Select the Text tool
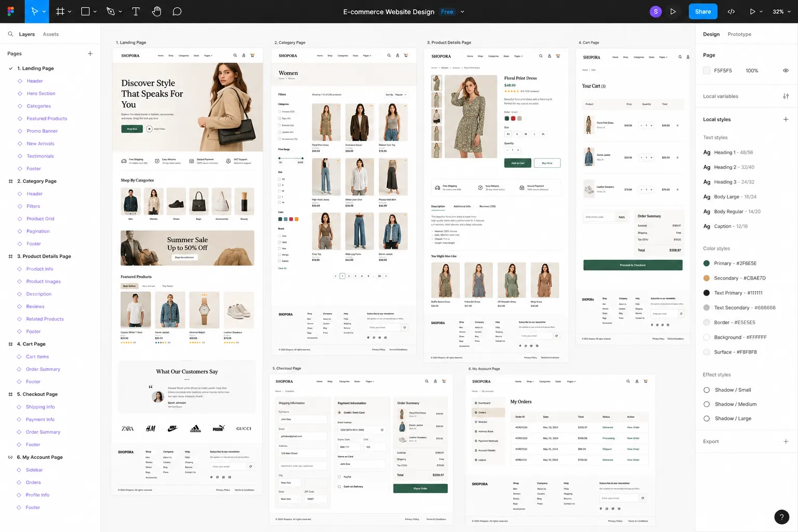Image resolution: width=798 pixels, height=532 pixels. (136, 11)
